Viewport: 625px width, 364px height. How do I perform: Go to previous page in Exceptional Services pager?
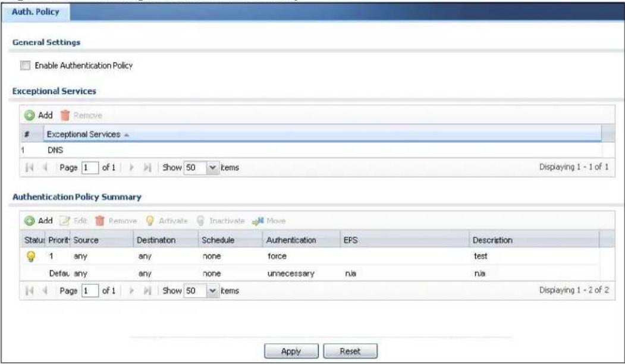point(45,168)
